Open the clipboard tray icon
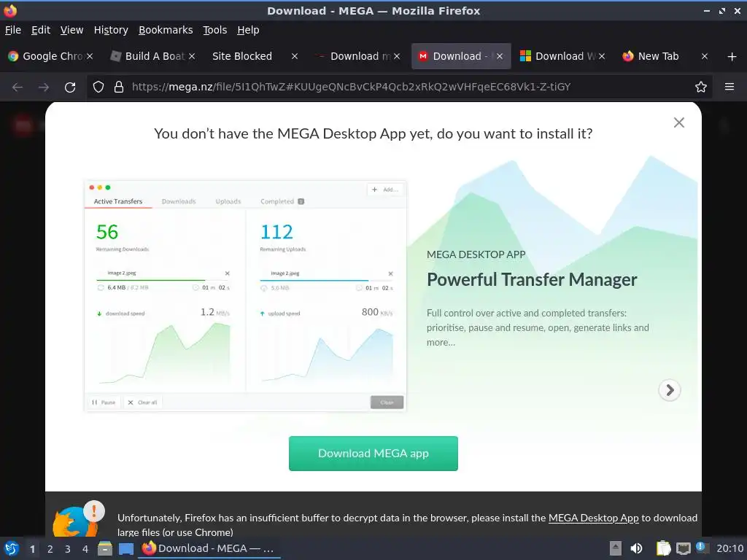 tap(663, 548)
